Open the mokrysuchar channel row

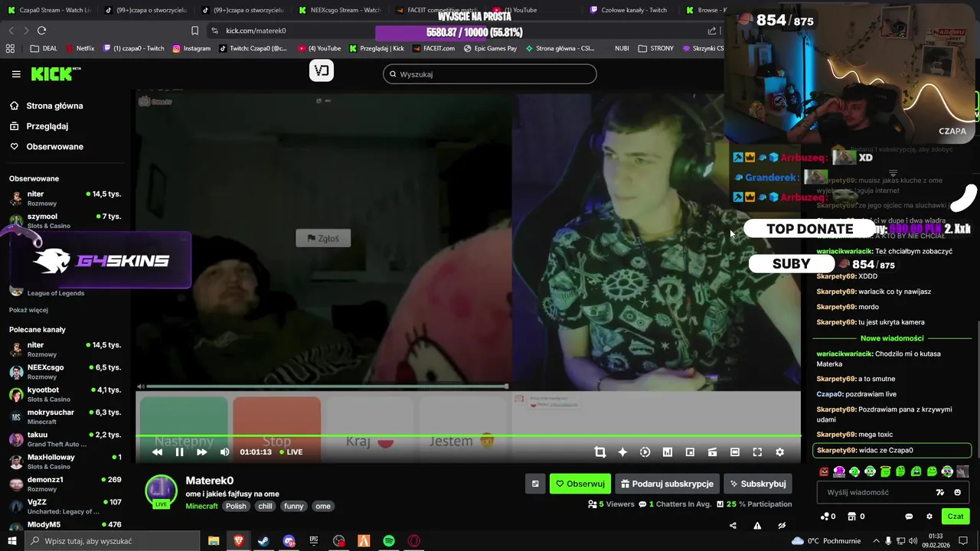point(66,416)
